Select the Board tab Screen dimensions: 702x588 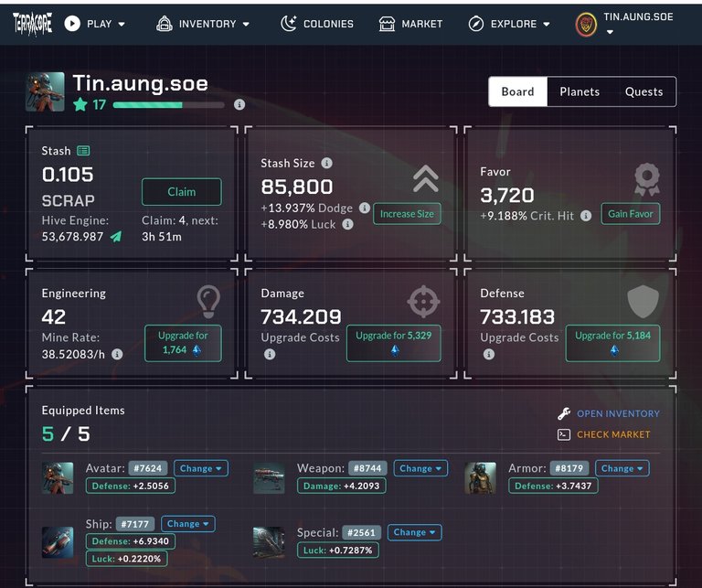pos(517,91)
